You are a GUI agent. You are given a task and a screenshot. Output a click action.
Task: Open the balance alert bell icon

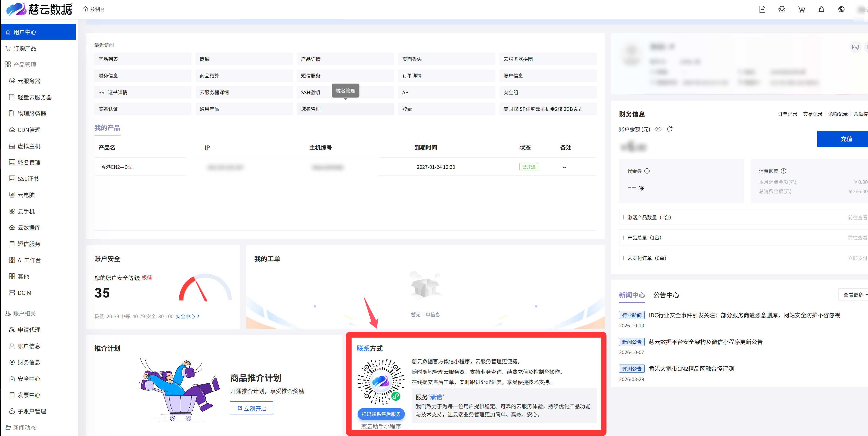click(x=670, y=129)
